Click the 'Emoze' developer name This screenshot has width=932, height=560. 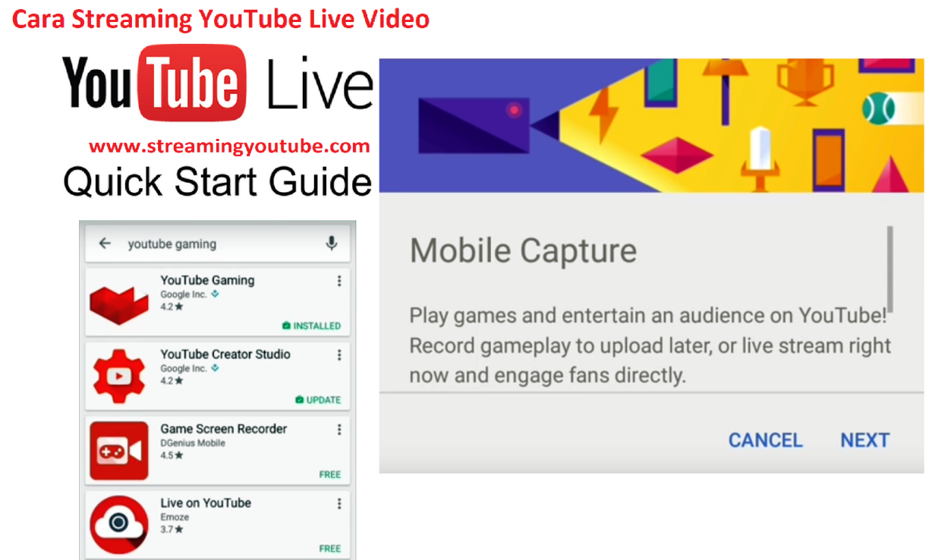pyautogui.click(x=174, y=517)
